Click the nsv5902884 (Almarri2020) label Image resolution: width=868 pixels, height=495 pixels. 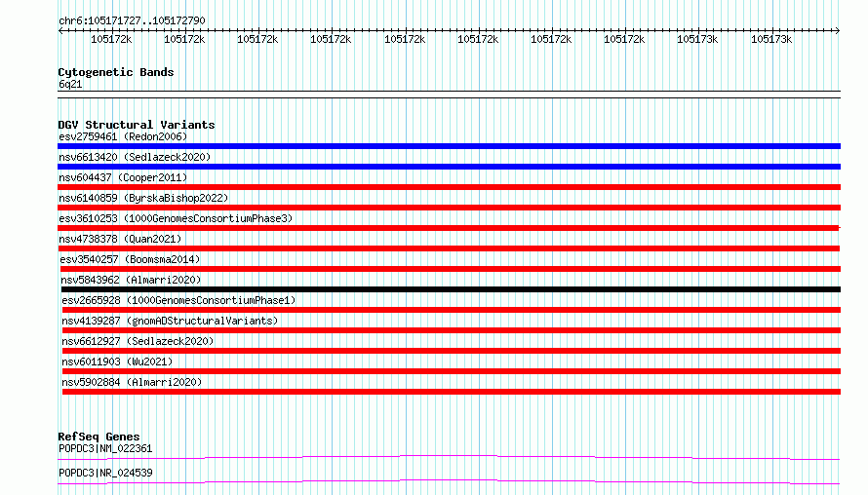tap(132, 382)
